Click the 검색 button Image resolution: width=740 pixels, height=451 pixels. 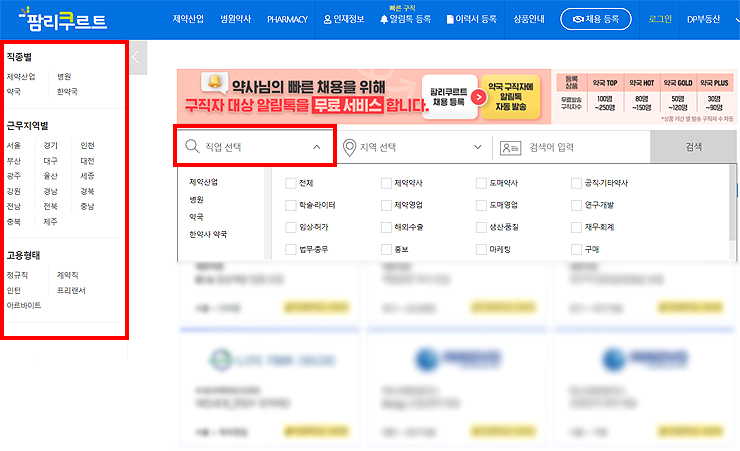click(x=693, y=147)
